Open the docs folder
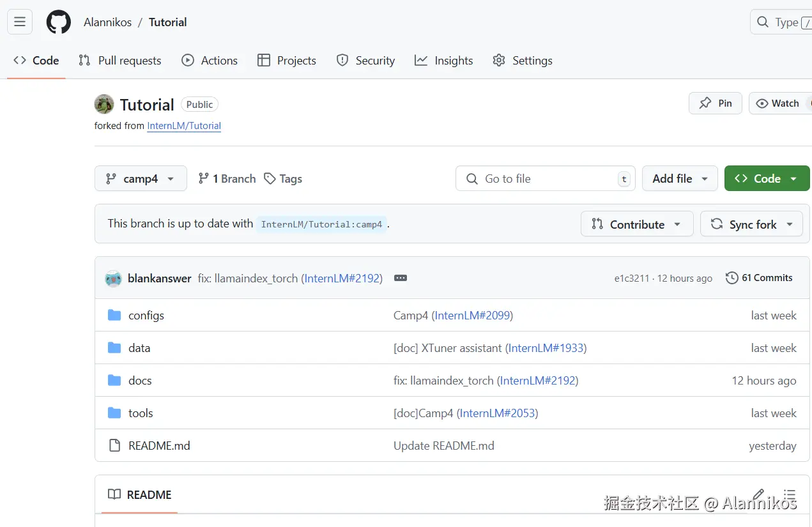 pyautogui.click(x=140, y=381)
